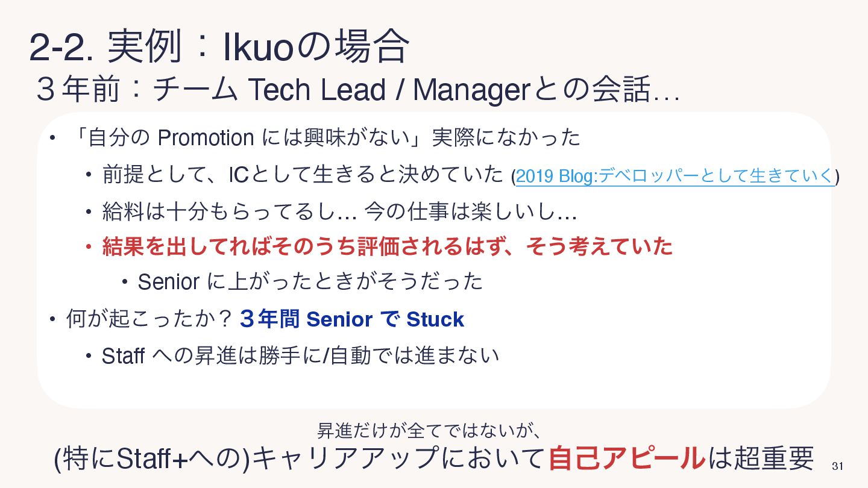Select the red bold line 結果を出してれば…
Image resolution: width=868 pixels, height=488 pixels.
tap(388, 246)
